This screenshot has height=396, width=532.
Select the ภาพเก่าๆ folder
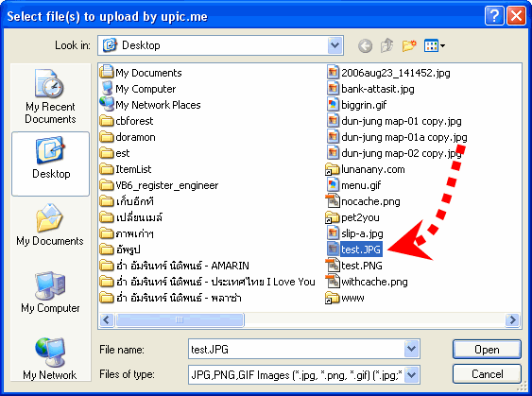pyautogui.click(x=127, y=233)
